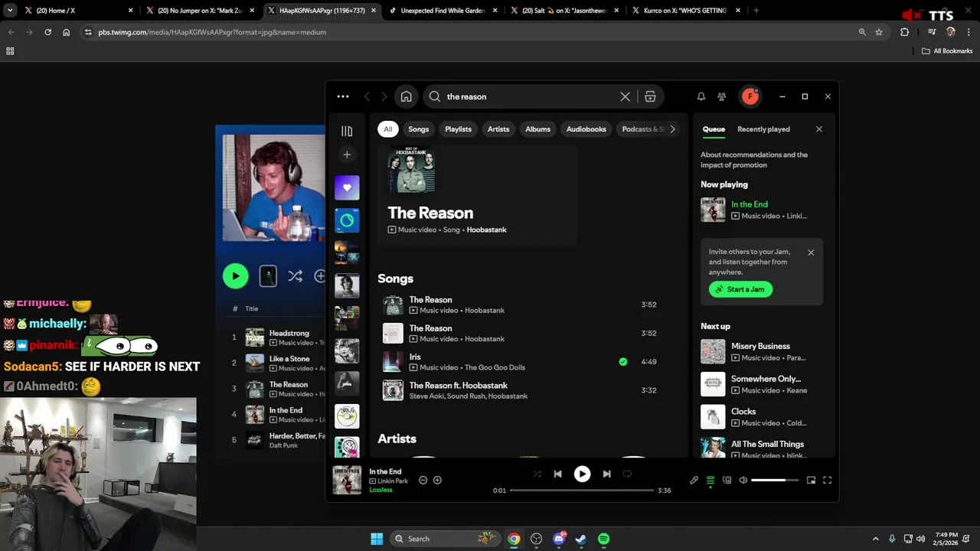This screenshot has height=551, width=980.
Task: Switch to Recently played tab
Action: pos(763,129)
